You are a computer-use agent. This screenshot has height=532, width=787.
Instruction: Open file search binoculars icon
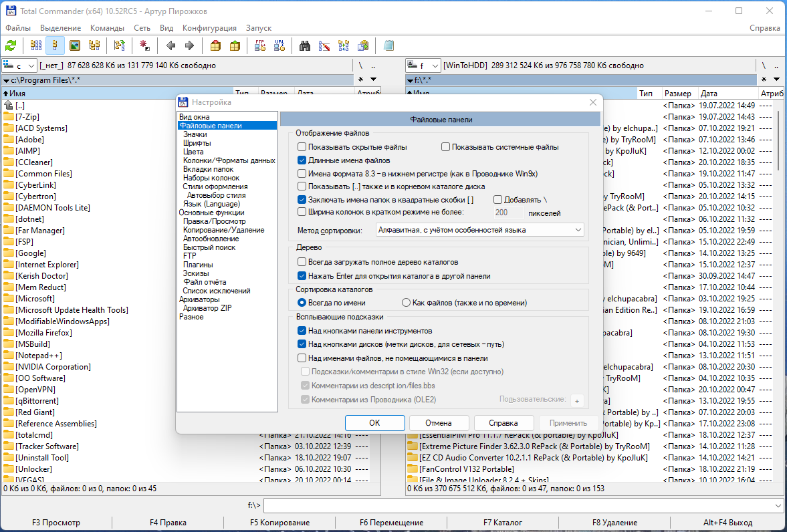pyautogui.click(x=305, y=45)
